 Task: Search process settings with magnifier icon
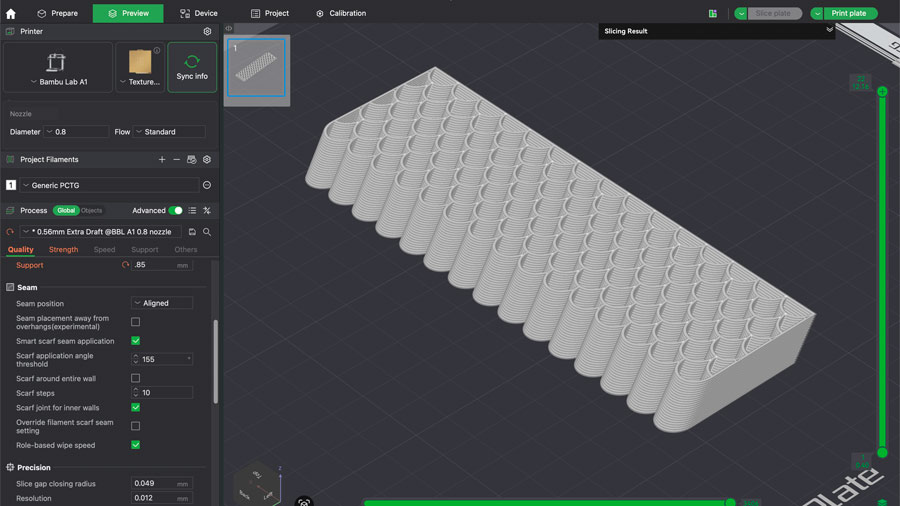point(207,232)
